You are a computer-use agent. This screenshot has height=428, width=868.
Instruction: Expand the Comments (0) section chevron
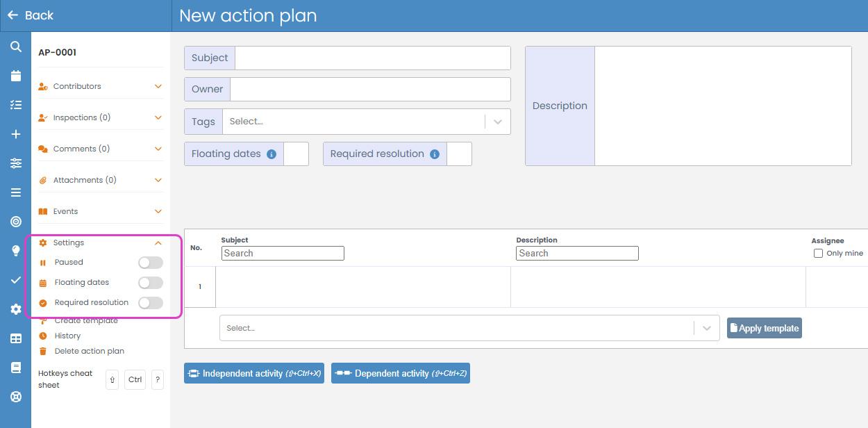pos(158,149)
